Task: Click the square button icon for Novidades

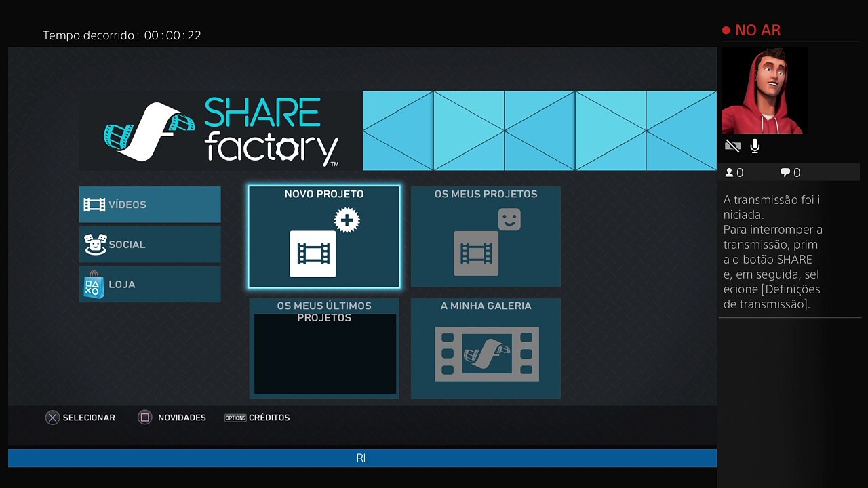Action: [x=144, y=418]
